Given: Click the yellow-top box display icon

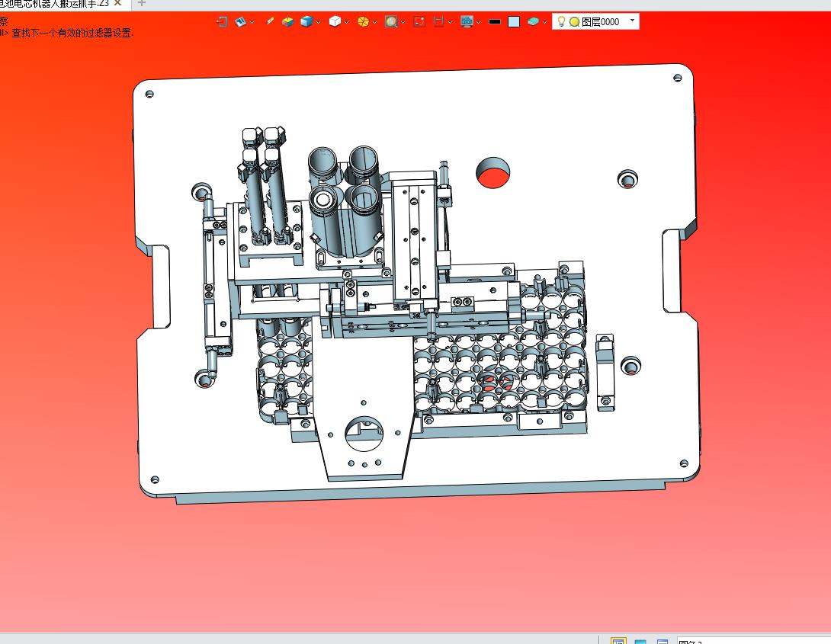Looking at the screenshot, I should tap(287, 21).
